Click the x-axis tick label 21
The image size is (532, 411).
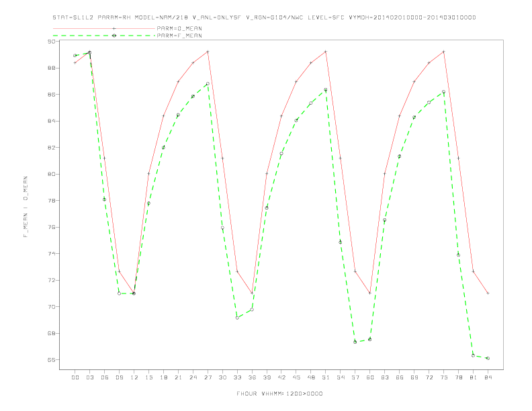click(178, 377)
